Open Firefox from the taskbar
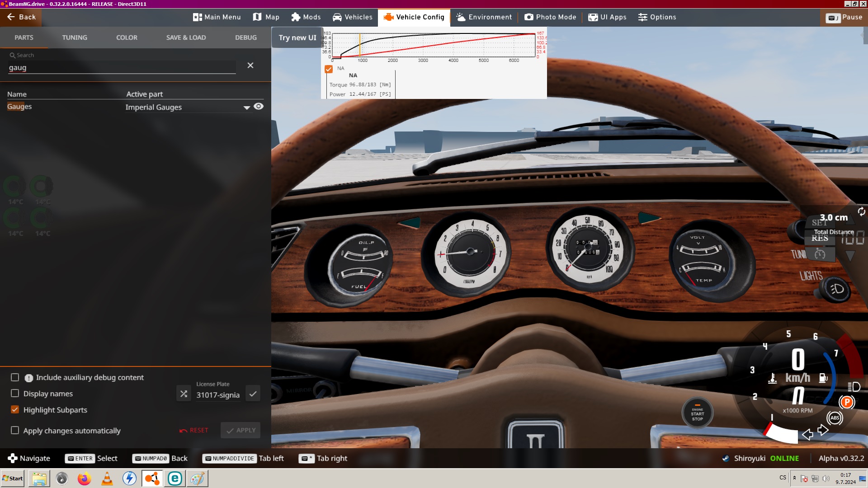Image resolution: width=868 pixels, height=488 pixels. pos(84,479)
